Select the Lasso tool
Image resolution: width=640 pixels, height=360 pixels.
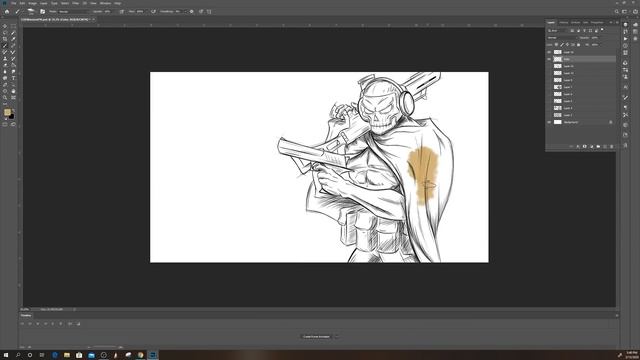(x=5, y=33)
